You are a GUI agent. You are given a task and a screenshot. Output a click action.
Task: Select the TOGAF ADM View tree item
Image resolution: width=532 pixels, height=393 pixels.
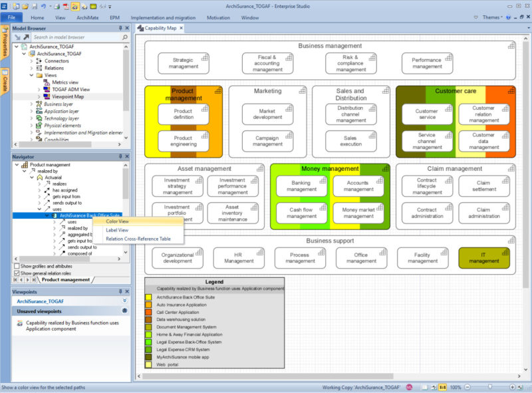71,90
